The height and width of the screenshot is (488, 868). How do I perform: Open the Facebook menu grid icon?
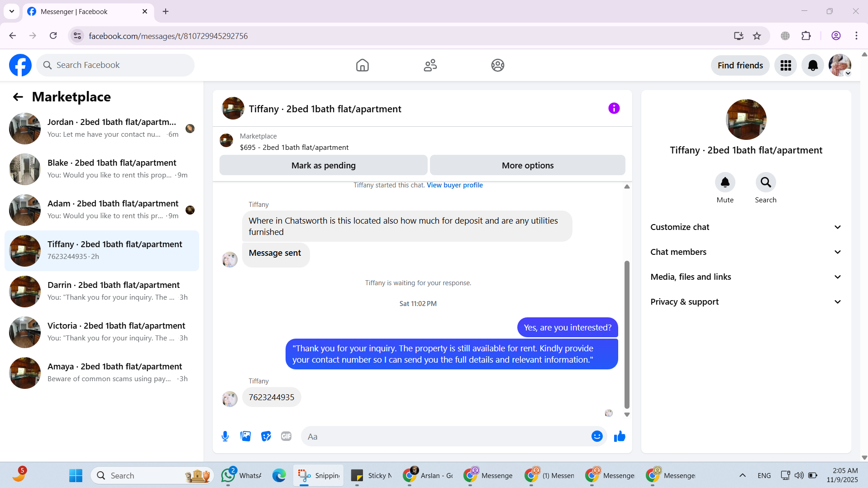tap(786, 66)
